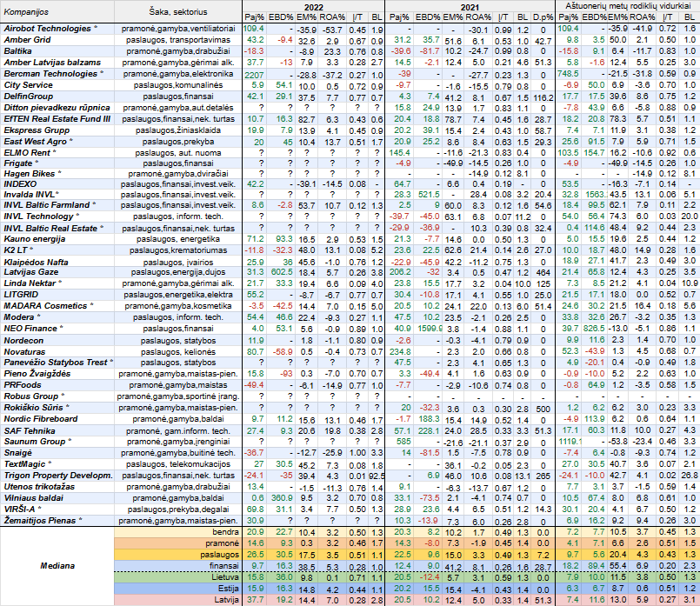Click 'Nordic Fibreboard' company name
Image resolution: width=700 pixels, height=606 pixels.
[x=57, y=419]
